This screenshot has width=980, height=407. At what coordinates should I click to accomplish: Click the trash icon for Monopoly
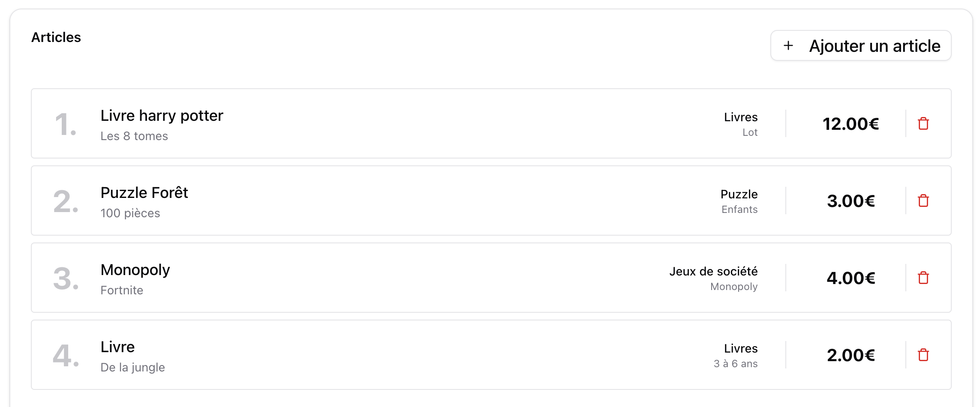point(923,278)
